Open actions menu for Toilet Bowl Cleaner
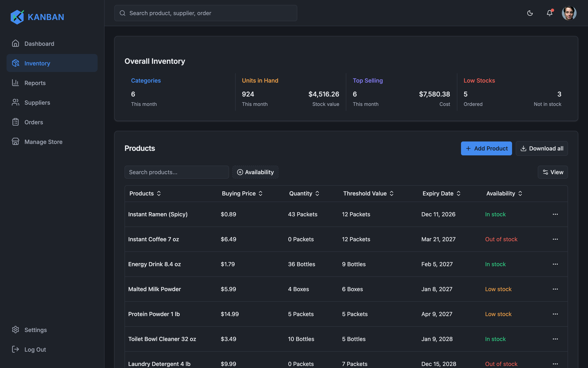The image size is (588, 368). pyautogui.click(x=555, y=339)
